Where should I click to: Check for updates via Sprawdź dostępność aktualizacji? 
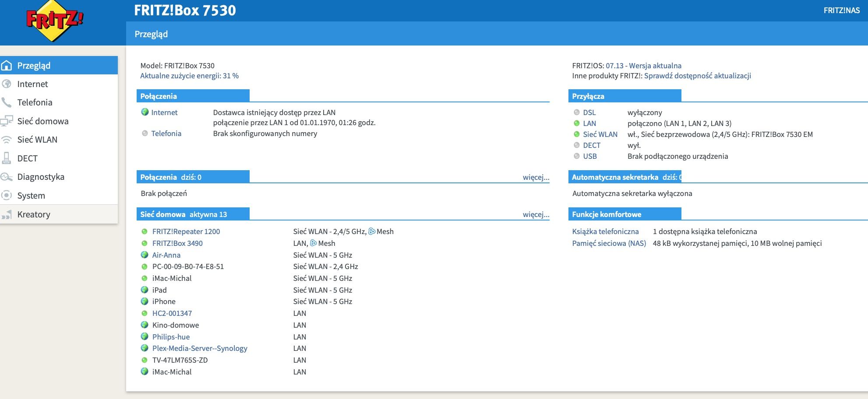pos(697,76)
